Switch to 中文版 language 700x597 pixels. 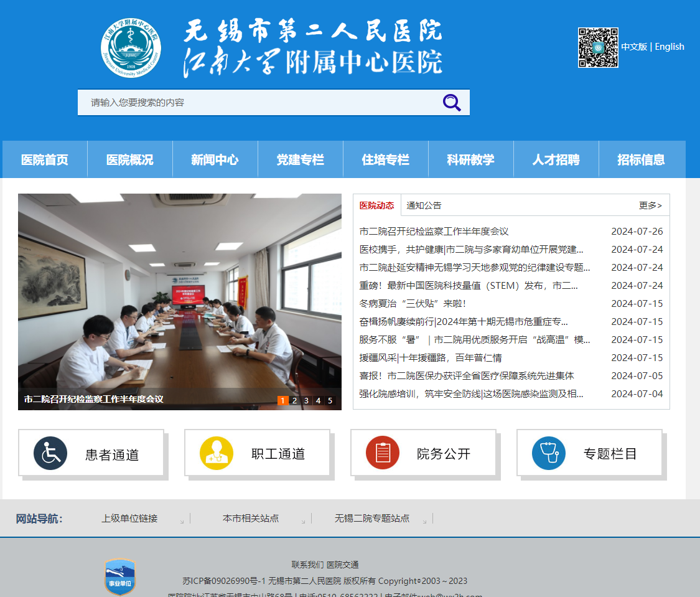pos(634,47)
